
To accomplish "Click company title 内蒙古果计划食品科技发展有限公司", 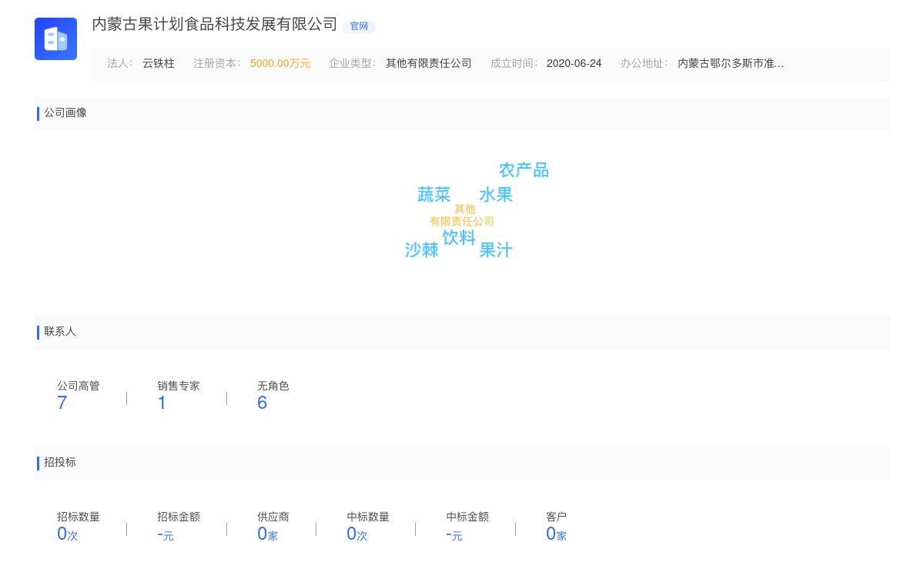I will click(215, 25).
